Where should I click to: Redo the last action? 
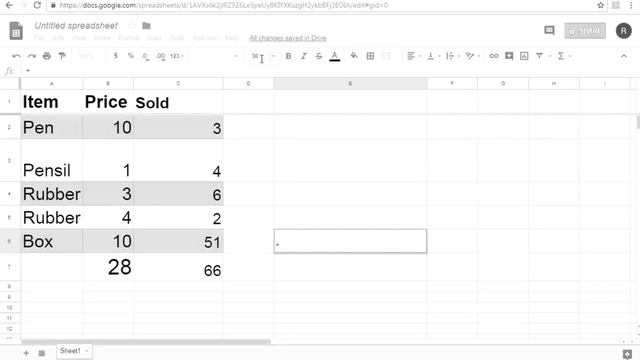click(x=31, y=56)
